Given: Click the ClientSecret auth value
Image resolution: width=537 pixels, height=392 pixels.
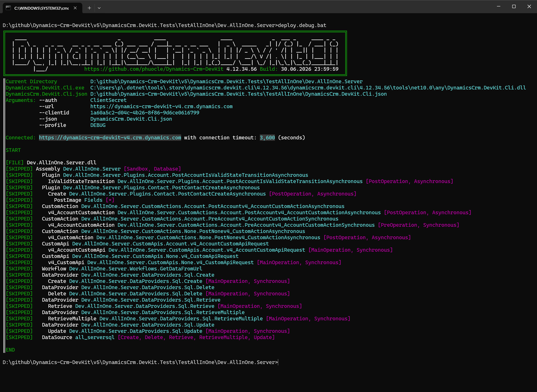Looking at the screenshot, I should click(x=109, y=100).
